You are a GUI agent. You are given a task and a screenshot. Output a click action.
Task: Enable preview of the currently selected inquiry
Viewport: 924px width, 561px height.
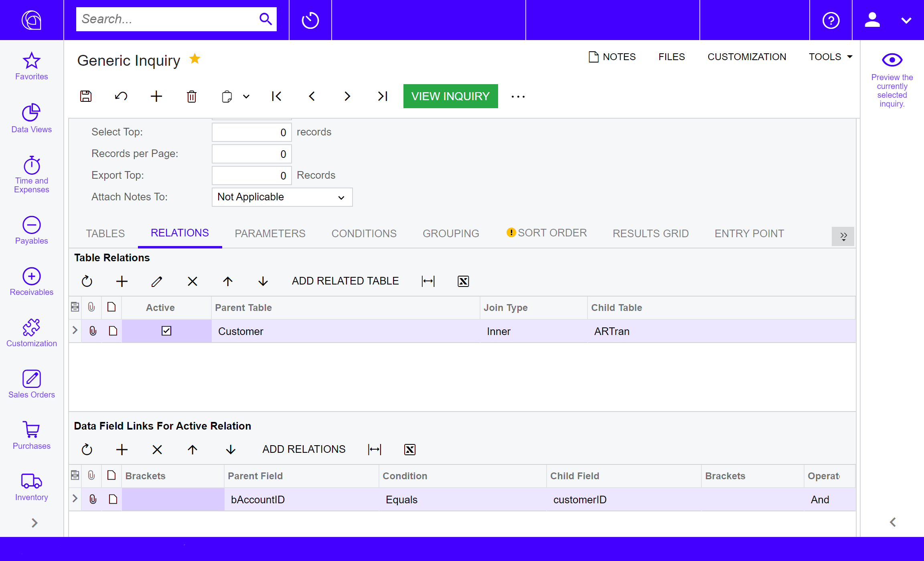pyautogui.click(x=892, y=60)
